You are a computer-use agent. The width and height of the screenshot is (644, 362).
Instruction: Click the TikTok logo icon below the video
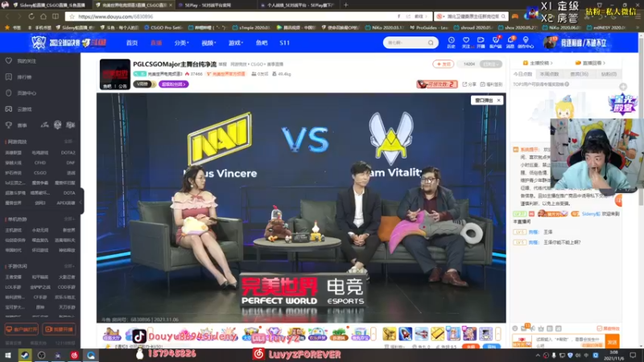pos(138,336)
